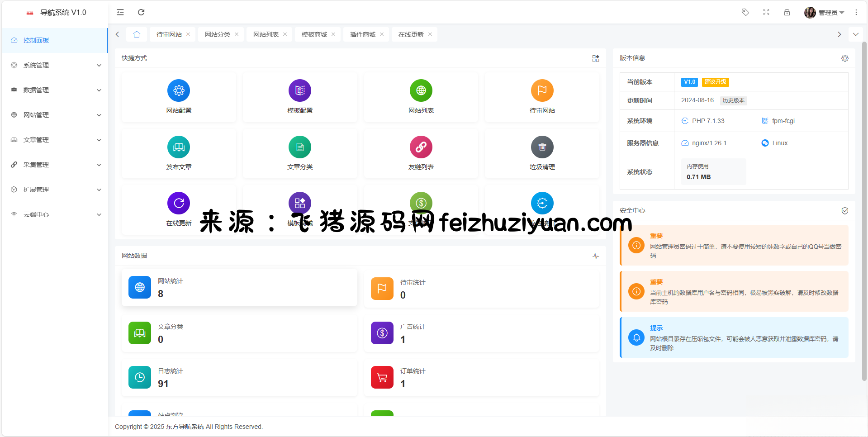Image resolution: width=868 pixels, height=437 pixels.
Task: Open the 待审统计 data card
Action: click(482, 289)
